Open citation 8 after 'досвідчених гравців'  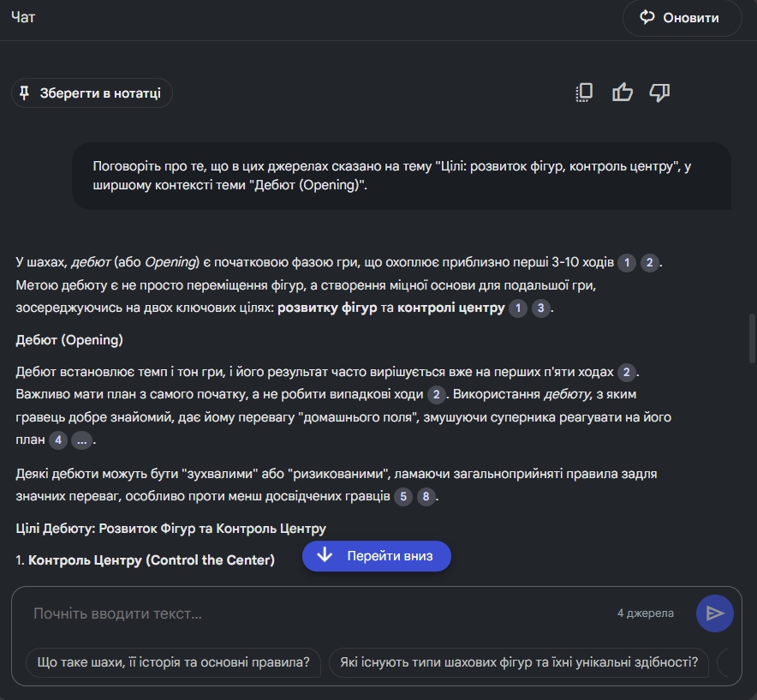click(426, 497)
